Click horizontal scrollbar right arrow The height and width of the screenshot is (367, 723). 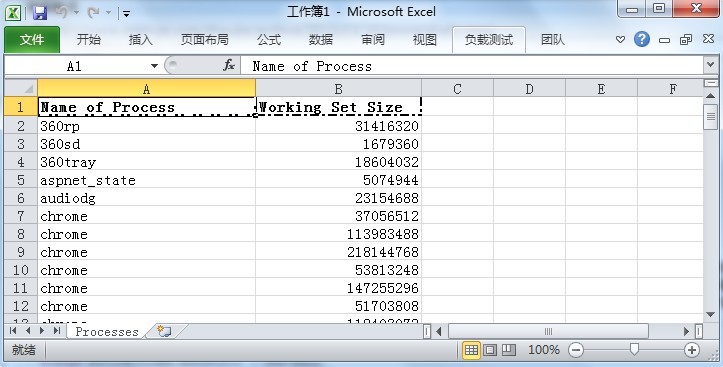(x=686, y=331)
